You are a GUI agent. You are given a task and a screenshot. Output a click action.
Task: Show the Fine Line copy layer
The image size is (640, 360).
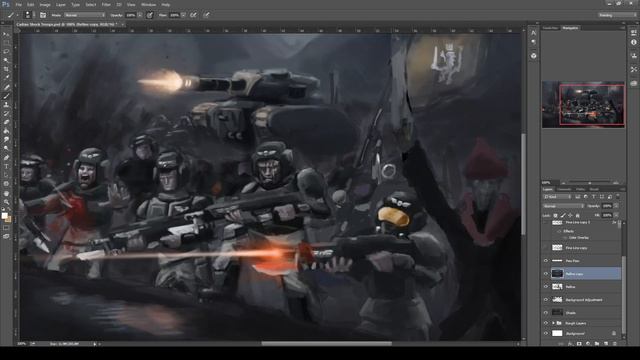[x=546, y=248]
